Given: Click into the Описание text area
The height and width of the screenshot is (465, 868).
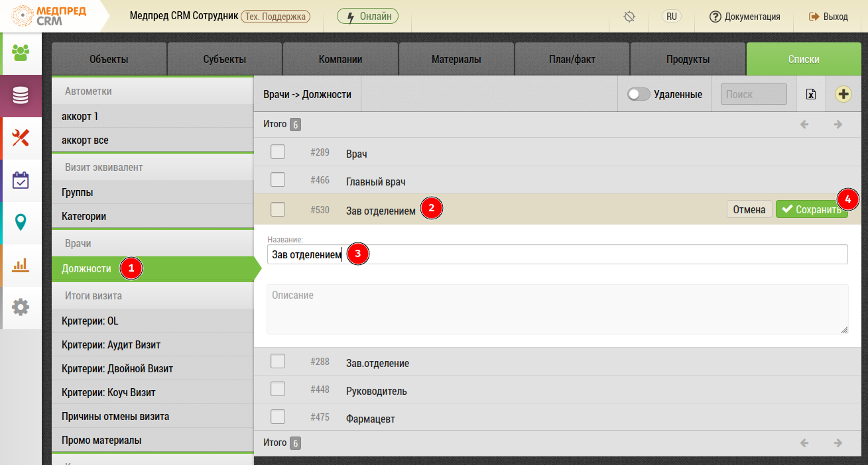Looking at the screenshot, I should tap(557, 309).
